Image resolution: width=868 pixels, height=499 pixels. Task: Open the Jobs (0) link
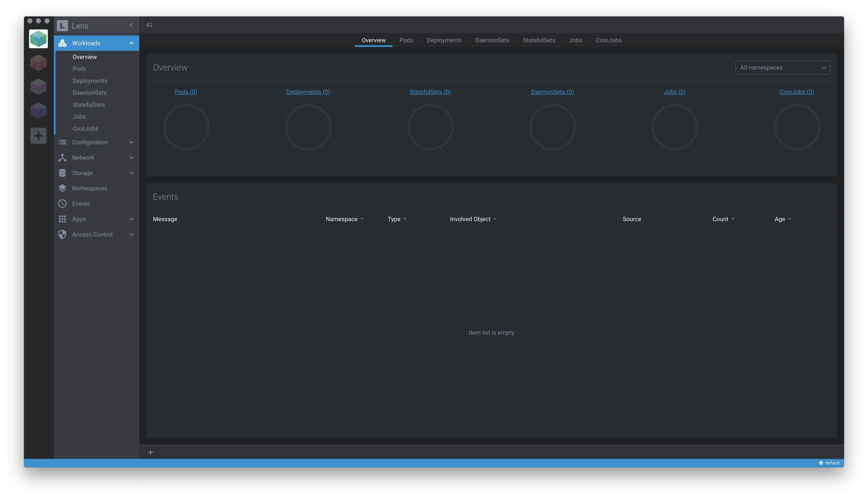(674, 92)
